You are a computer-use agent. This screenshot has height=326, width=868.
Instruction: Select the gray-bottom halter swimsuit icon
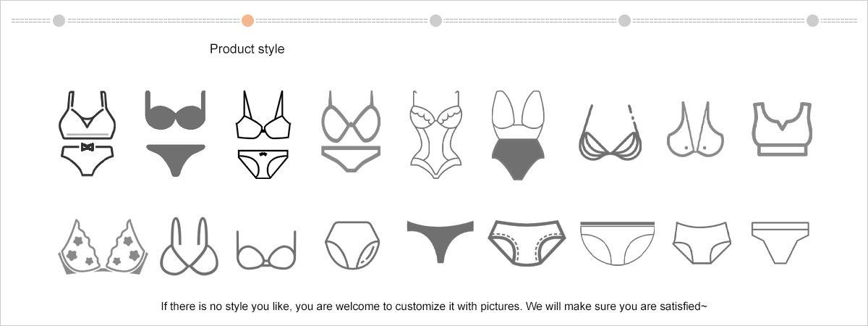pos(516,135)
